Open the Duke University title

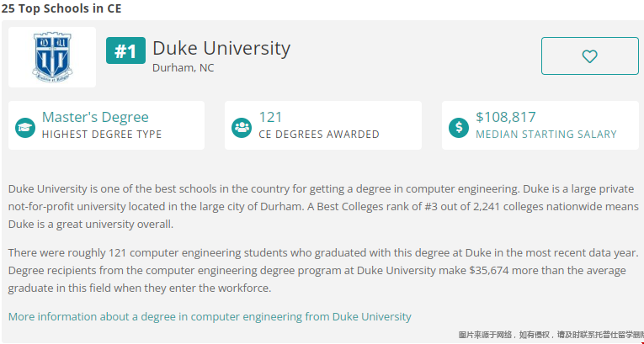[221, 48]
